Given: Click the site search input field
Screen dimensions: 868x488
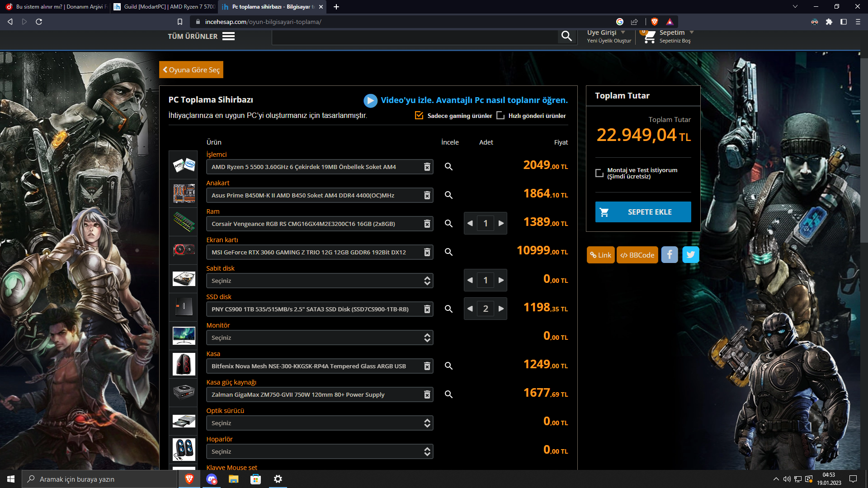Looking at the screenshot, I should (x=415, y=36).
